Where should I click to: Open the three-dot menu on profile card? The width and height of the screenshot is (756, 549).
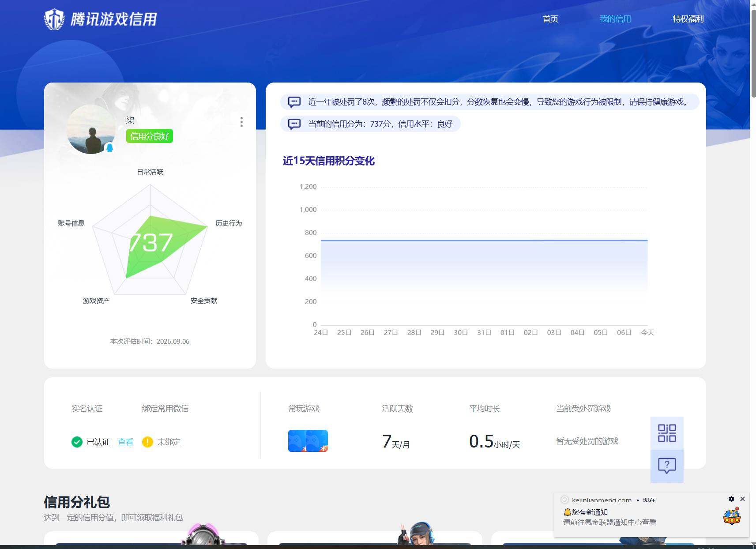pos(241,122)
